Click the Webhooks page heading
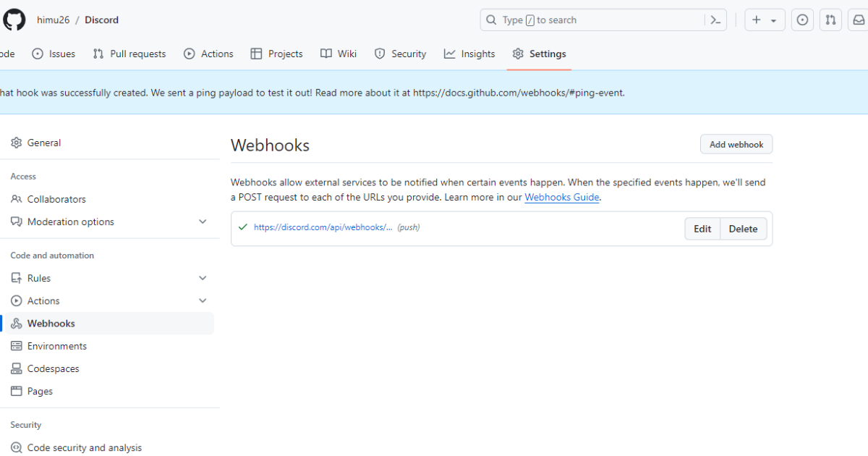This screenshot has width=868, height=456. point(270,145)
